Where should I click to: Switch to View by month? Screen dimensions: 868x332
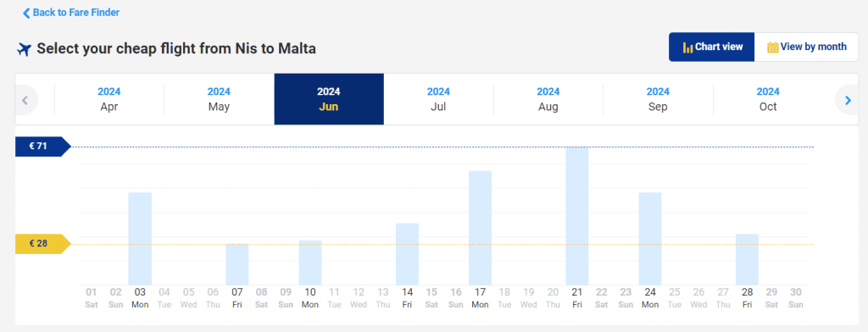[x=807, y=47]
